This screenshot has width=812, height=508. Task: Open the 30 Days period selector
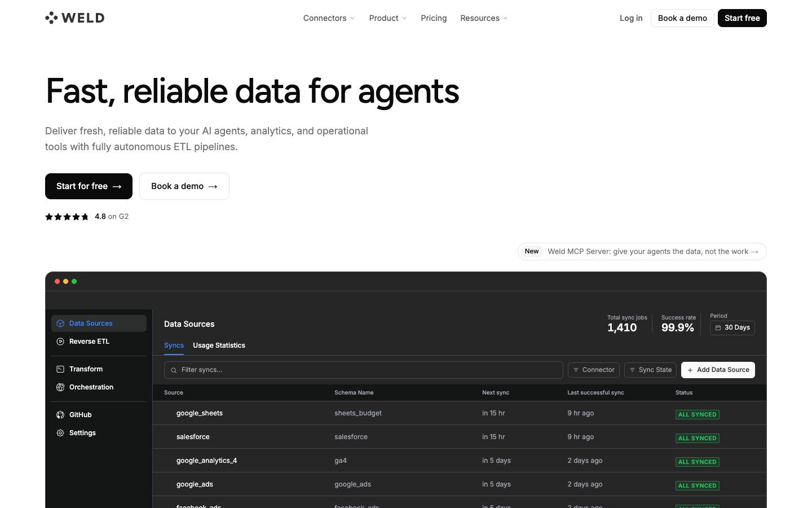[x=732, y=327]
